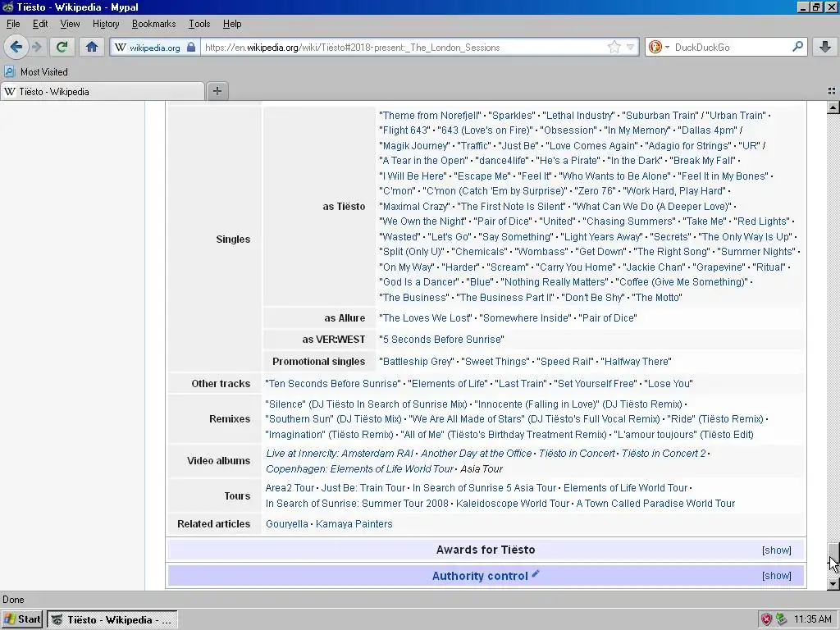The height and width of the screenshot is (630, 840).
Task: Open the home page via house icon
Action: (x=92, y=47)
